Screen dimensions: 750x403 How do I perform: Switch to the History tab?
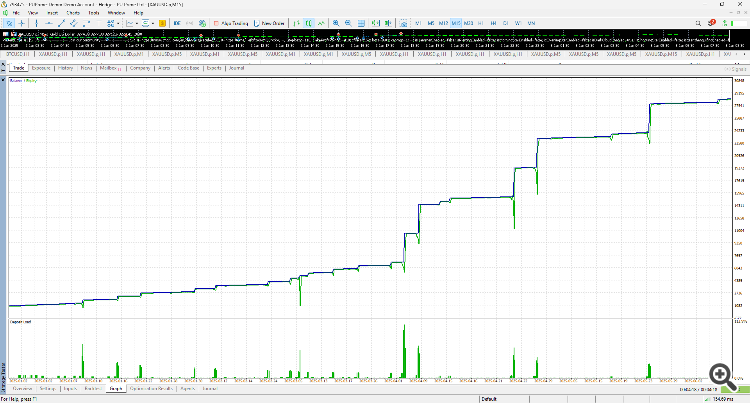pos(66,68)
